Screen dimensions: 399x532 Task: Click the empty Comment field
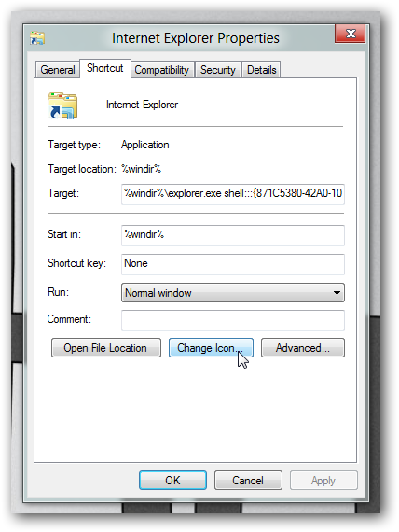(233, 320)
